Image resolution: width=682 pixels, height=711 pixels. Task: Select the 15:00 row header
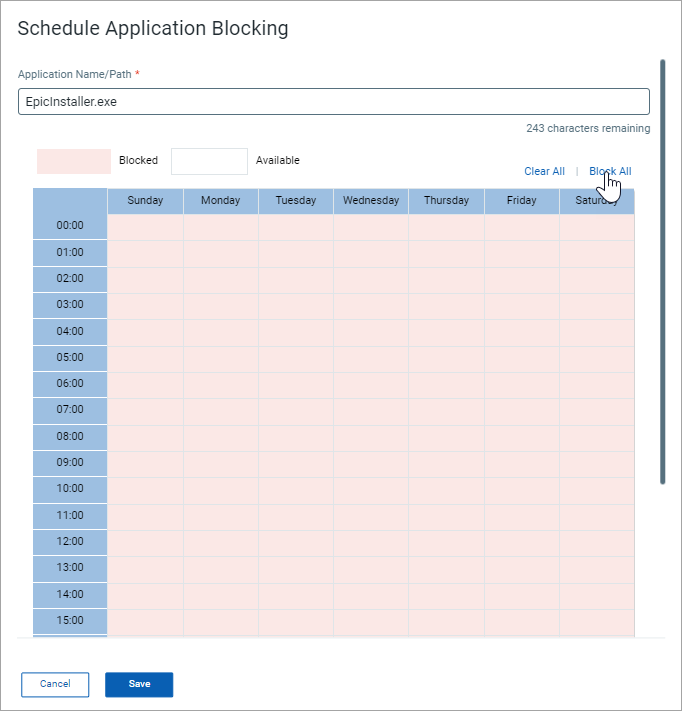point(70,621)
